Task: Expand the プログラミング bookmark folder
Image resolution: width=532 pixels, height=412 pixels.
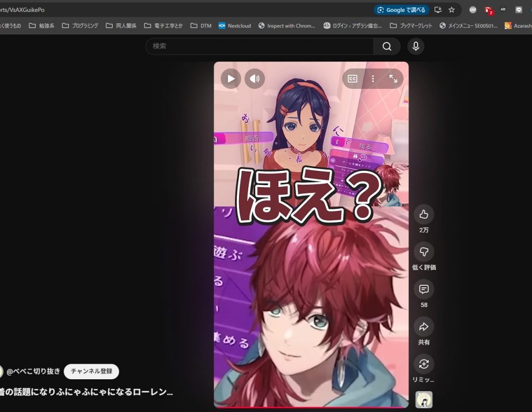Action: click(x=79, y=25)
